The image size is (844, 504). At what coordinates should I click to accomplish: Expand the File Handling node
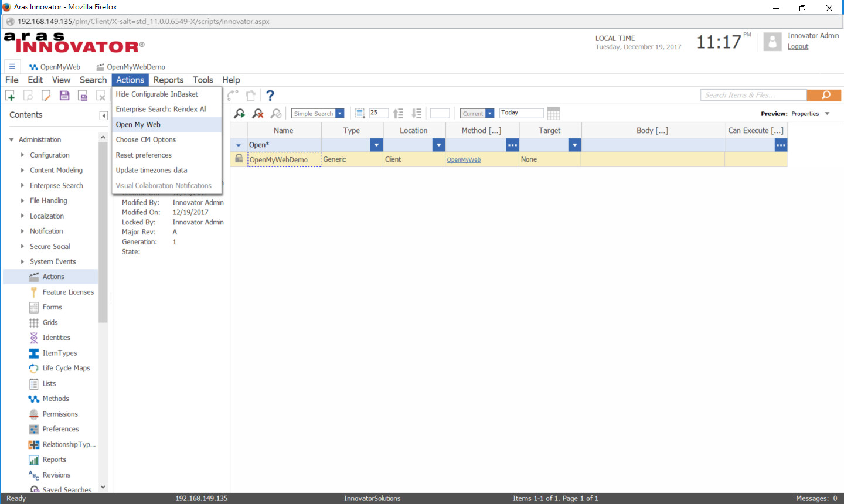click(22, 200)
